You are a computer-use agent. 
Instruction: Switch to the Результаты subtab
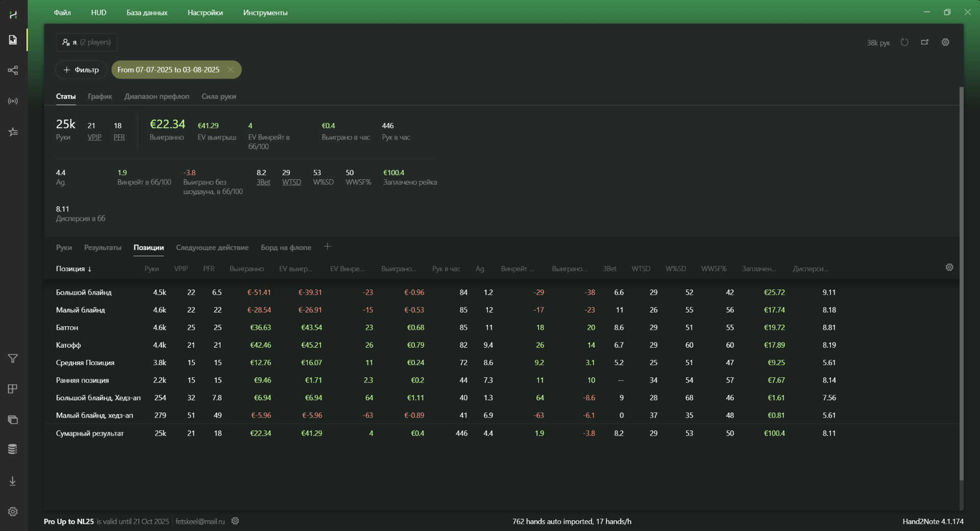click(103, 248)
